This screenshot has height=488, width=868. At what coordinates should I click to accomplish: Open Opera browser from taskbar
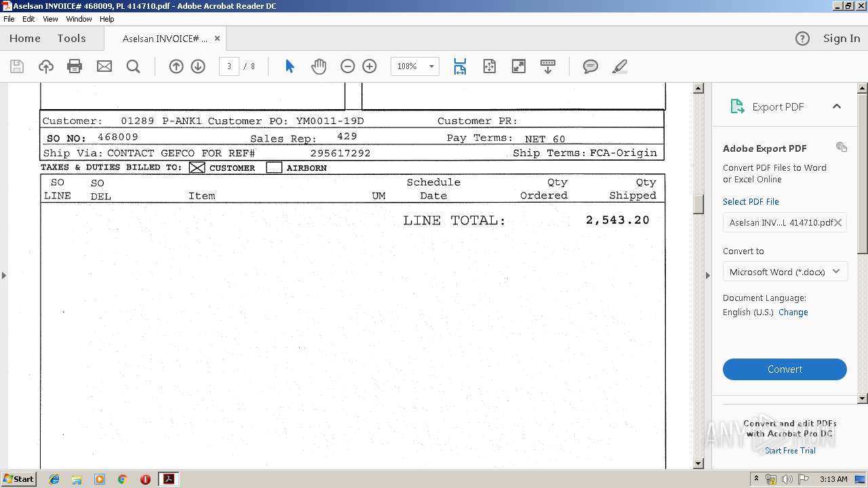click(x=145, y=479)
